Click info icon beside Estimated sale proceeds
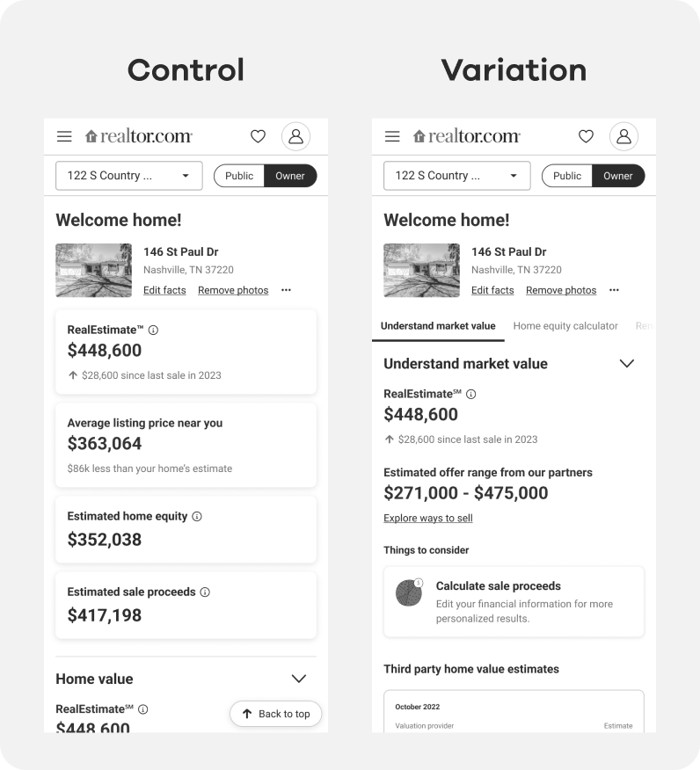 tap(205, 592)
